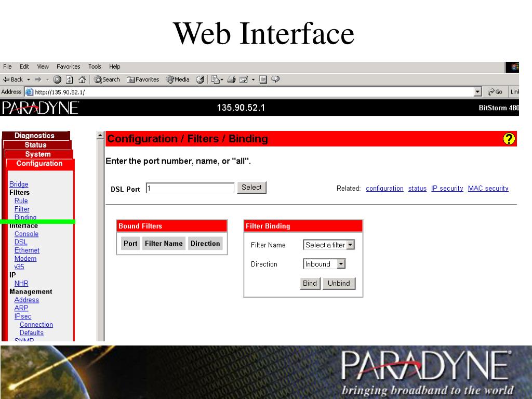This screenshot has width=532, height=399.
Task: Click the sidebar scrollbar up arrow
Action: click(x=100, y=136)
